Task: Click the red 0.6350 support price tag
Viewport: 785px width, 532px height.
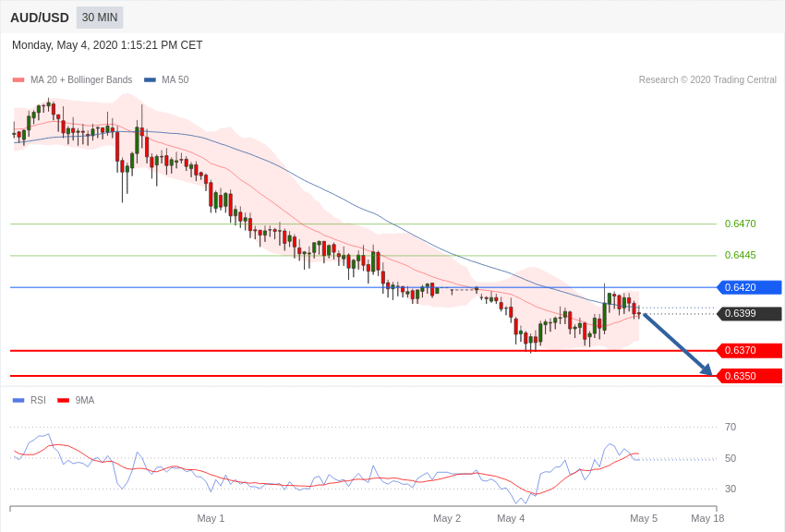Action: [750, 376]
